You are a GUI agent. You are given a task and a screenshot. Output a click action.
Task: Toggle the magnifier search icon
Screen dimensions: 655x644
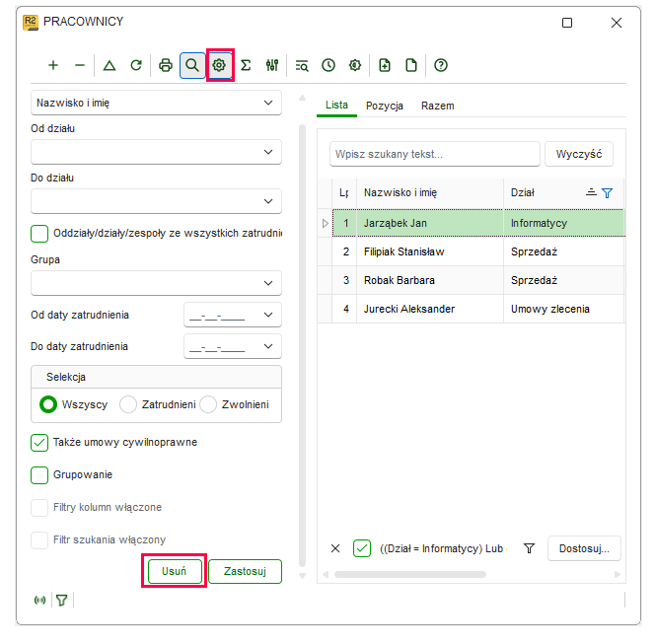click(x=192, y=65)
